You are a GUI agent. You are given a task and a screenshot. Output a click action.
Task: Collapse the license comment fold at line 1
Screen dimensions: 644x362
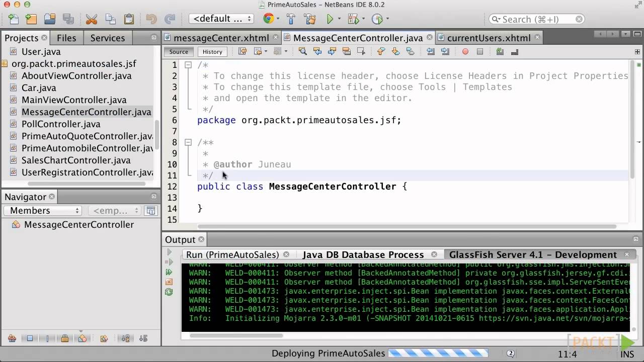(x=188, y=65)
